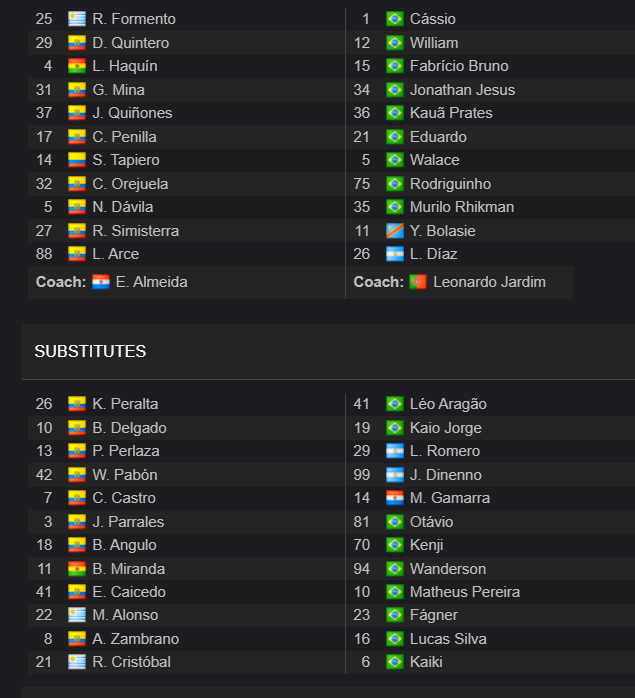Click coach name Leonardo Jardim
This screenshot has height=698, width=635.
[x=489, y=282]
